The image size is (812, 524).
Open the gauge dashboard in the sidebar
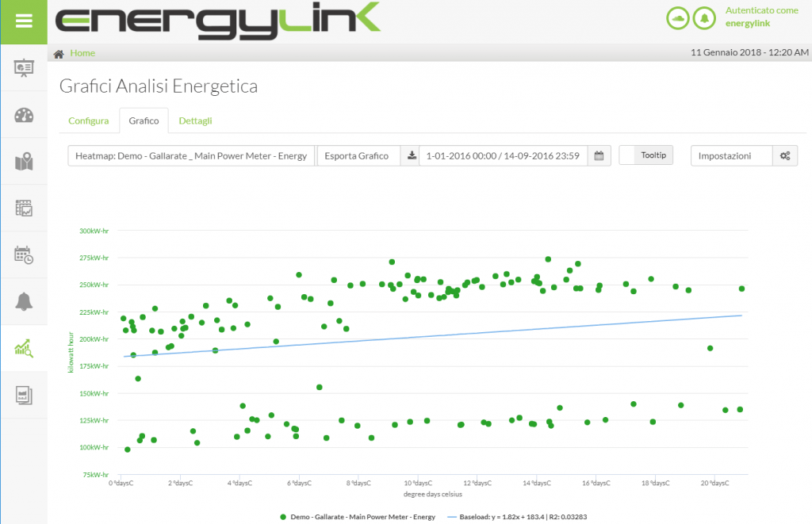tap(25, 115)
